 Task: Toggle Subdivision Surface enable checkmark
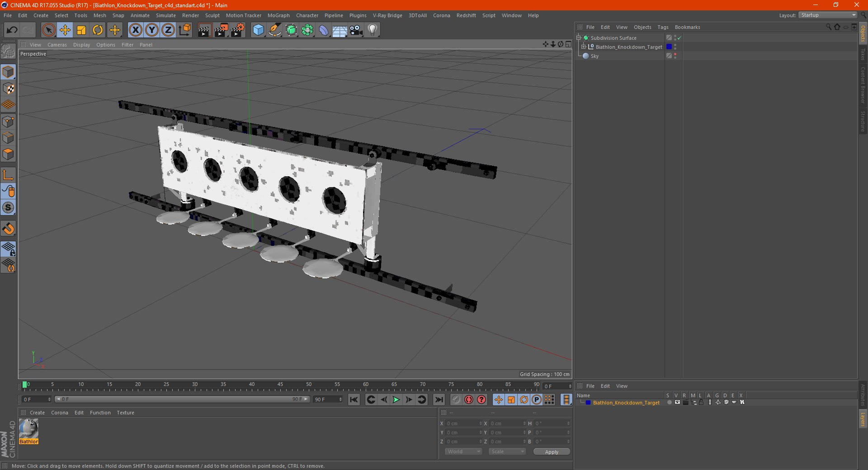point(679,38)
